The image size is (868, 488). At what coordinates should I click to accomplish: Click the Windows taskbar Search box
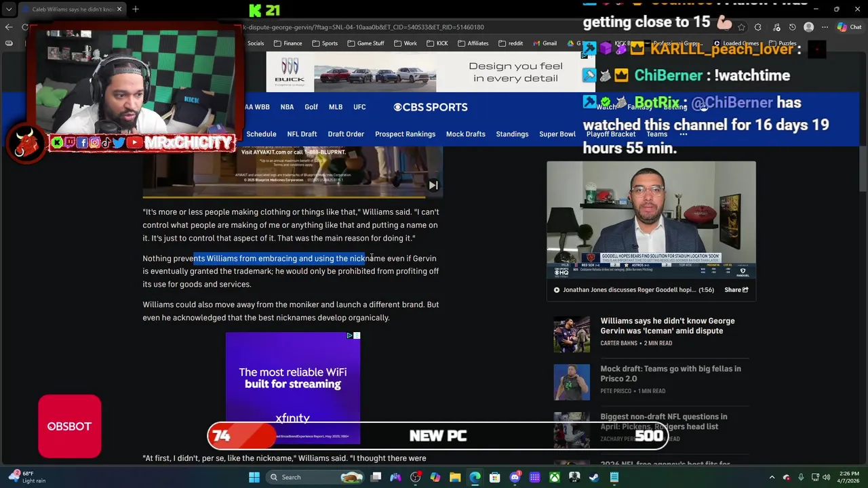[x=314, y=477]
